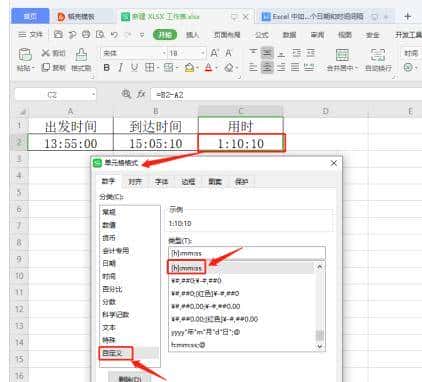Click the Undo arrow in quick toolbar
The height and width of the screenshot is (382, 422).
pos(114,35)
